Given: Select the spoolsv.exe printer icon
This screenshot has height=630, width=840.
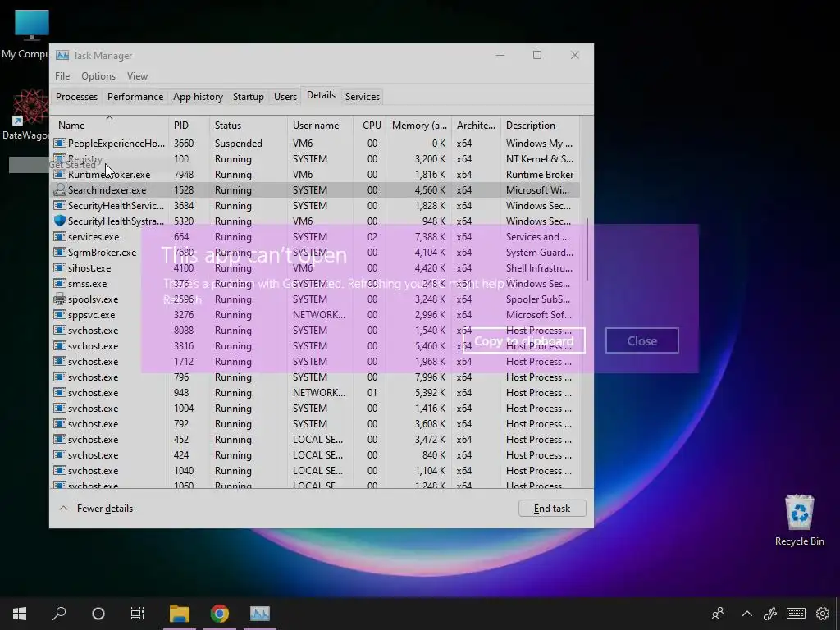Looking at the screenshot, I should [60, 299].
